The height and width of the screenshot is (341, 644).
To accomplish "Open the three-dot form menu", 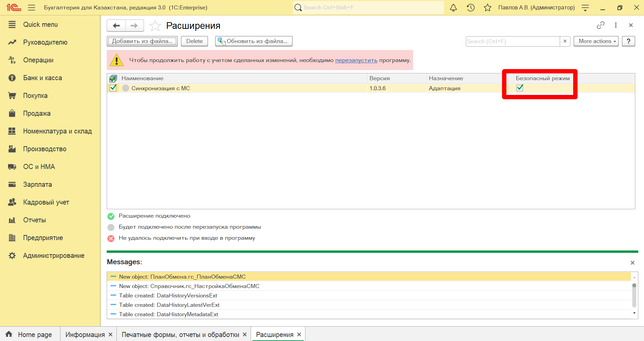I will (x=616, y=25).
